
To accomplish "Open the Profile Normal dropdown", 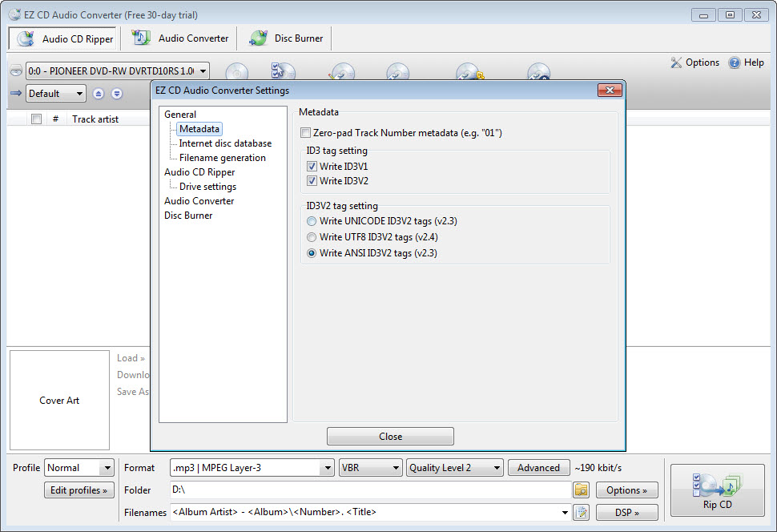I will tap(79, 468).
